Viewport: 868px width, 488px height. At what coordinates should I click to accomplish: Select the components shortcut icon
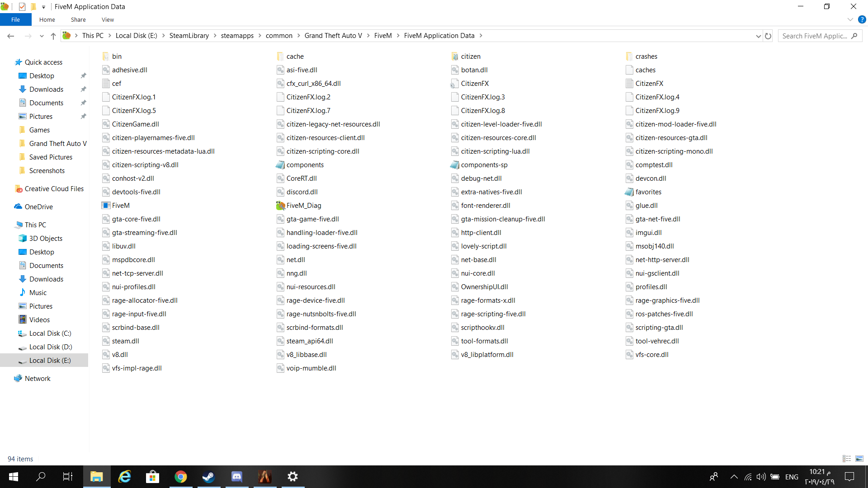(x=280, y=165)
